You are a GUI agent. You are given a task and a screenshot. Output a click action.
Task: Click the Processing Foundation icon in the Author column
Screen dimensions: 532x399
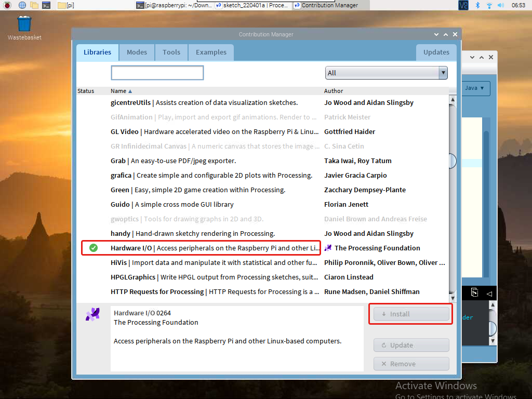point(328,248)
